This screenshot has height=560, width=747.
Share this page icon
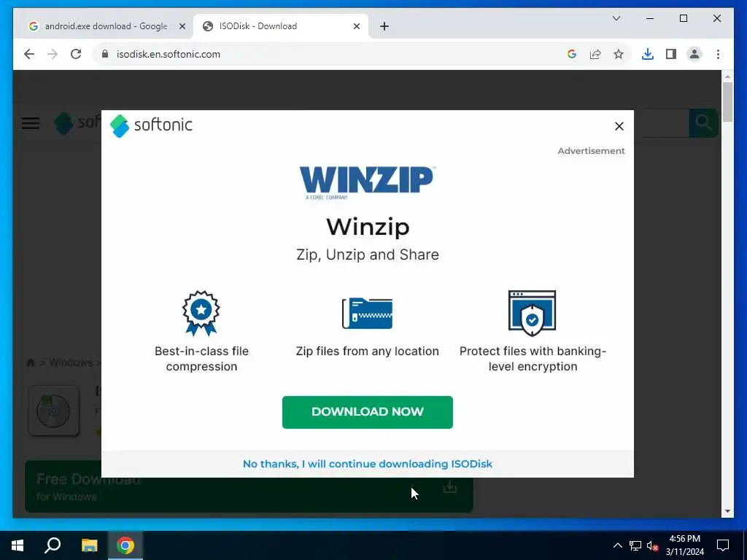coord(595,54)
